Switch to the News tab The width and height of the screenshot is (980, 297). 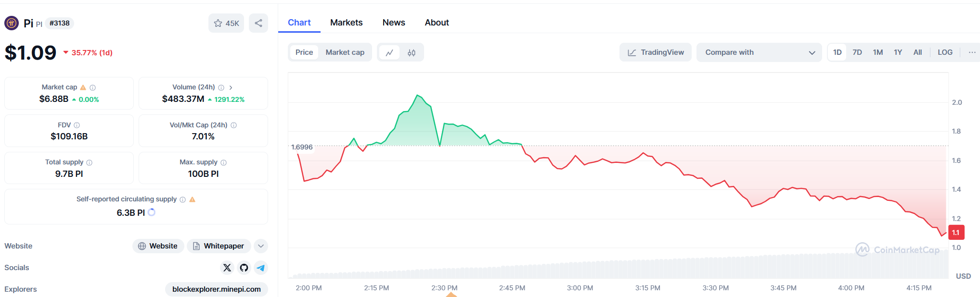tap(394, 23)
